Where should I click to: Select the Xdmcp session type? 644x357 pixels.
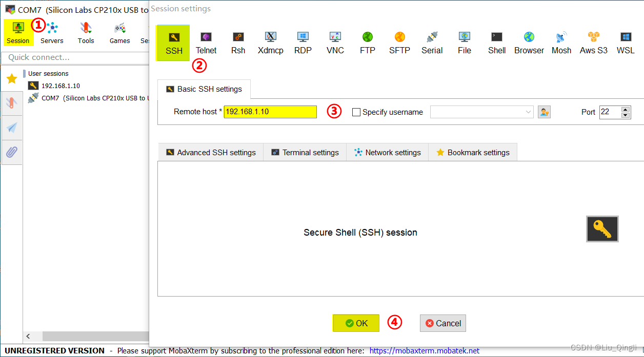[x=270, y=43]
